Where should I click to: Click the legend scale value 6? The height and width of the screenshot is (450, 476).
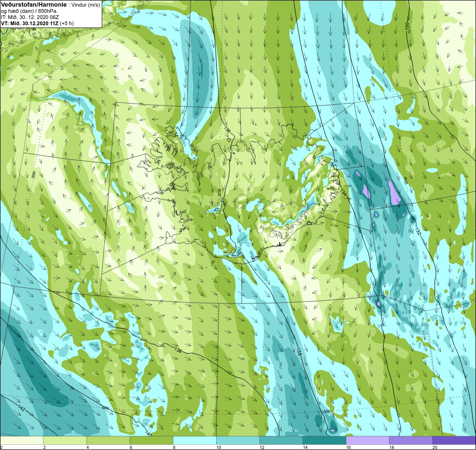pyautogui.click(x=131, y=447)
